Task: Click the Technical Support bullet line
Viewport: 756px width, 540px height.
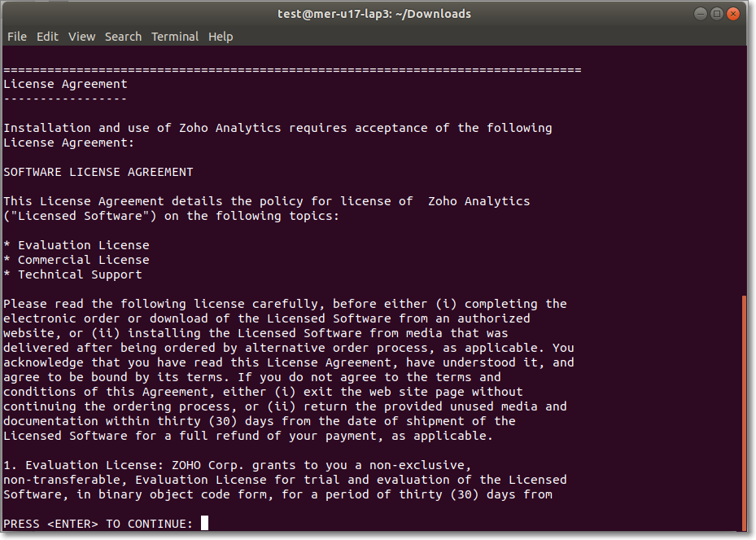Action: [x=72, y=274]
